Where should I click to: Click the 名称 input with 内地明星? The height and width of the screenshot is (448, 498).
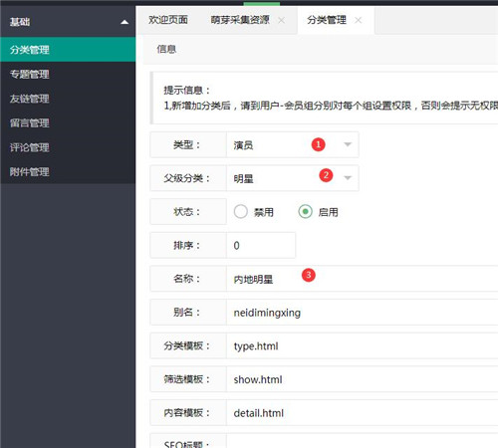tap(363, 279)
